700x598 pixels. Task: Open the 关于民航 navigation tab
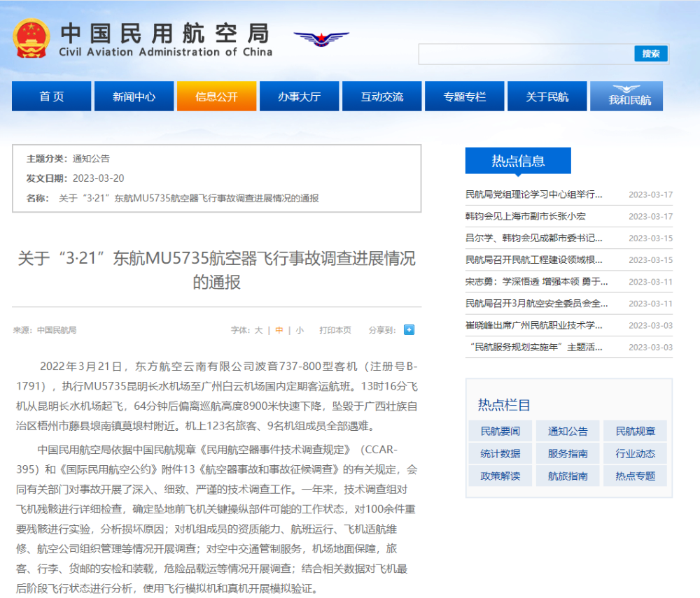[547, 96]
